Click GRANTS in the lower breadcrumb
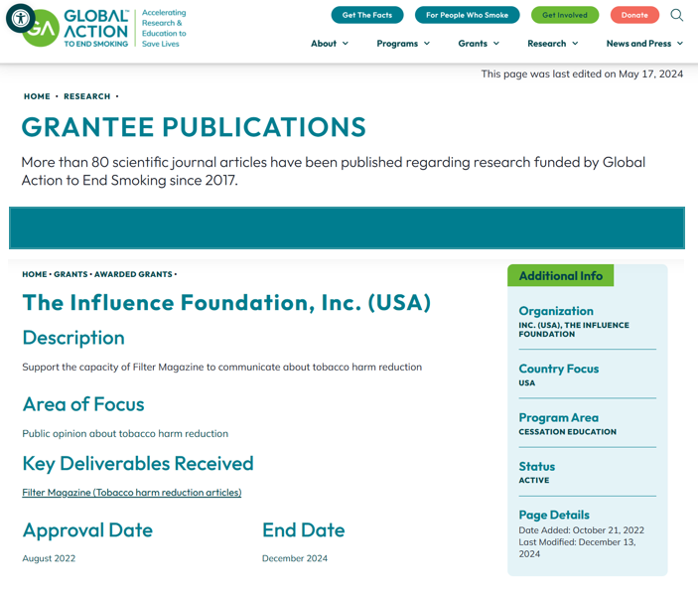This screenshot has width=700, height=596. [x=70, y=274]
